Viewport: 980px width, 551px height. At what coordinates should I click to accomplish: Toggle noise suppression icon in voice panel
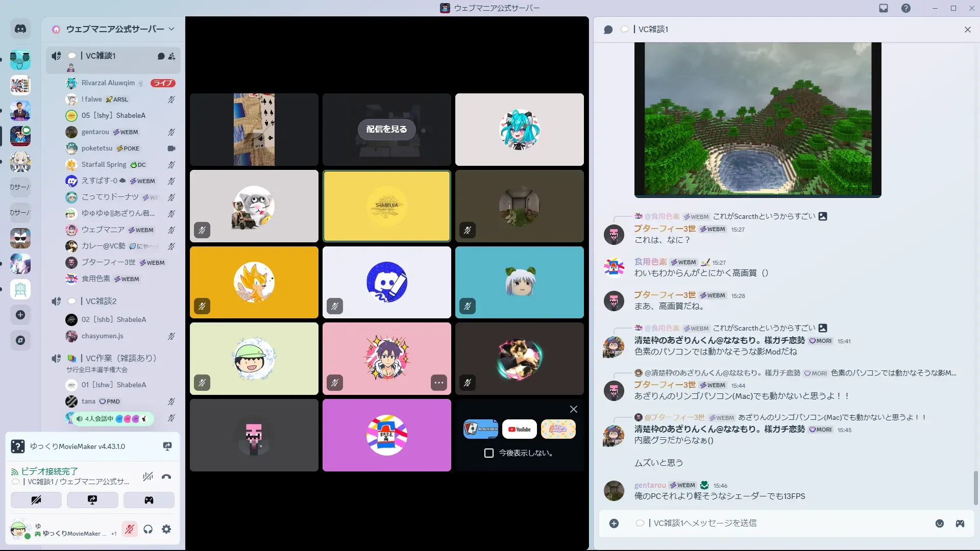coord(148,477)
